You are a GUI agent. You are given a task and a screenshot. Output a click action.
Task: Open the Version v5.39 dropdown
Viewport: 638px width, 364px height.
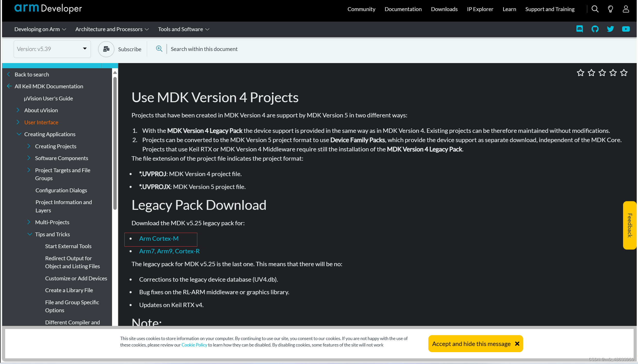(52, 49)
